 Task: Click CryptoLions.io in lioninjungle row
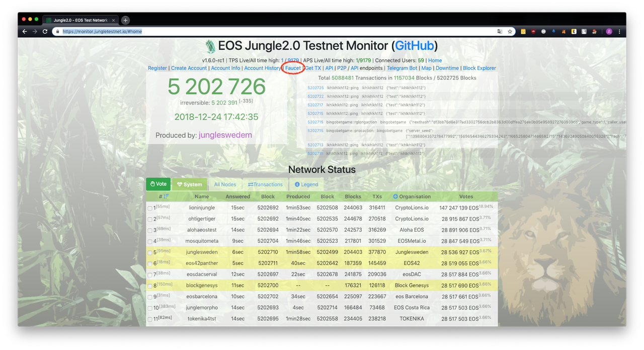pyautogui.click(x=412, y=207)
